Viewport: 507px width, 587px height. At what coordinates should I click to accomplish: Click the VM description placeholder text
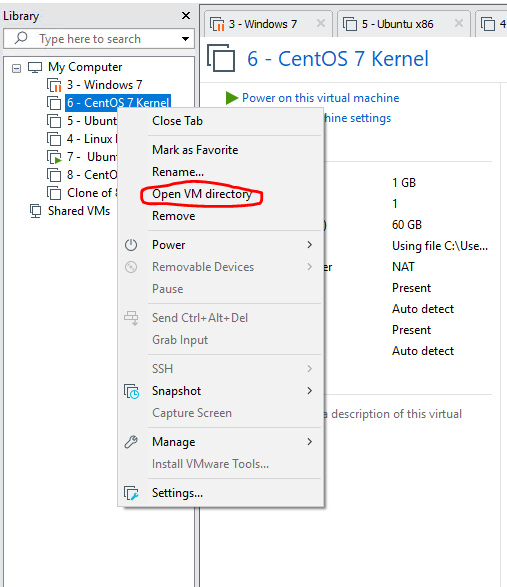[x=393, y=414]
